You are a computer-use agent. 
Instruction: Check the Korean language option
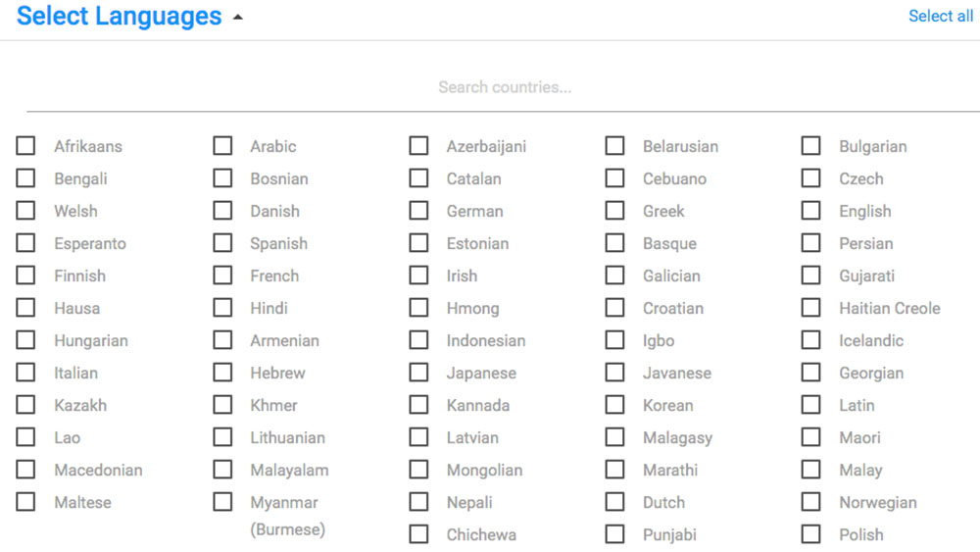tap(615, 405)
